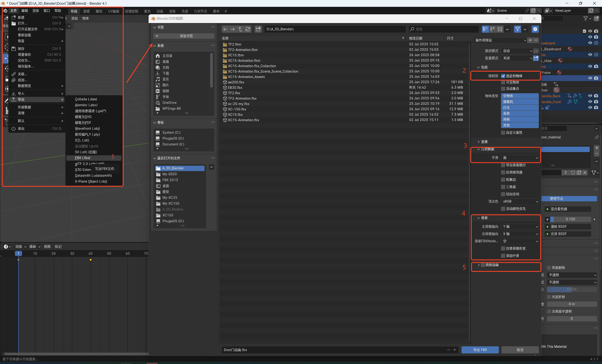Toggle batch own directory icon

pos(536,58)
